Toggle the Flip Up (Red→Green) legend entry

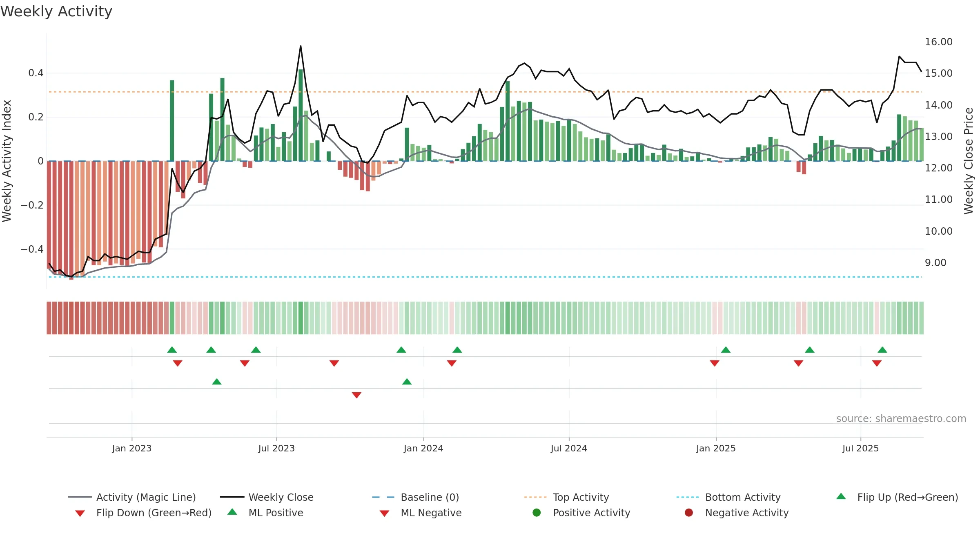[897, 497]
